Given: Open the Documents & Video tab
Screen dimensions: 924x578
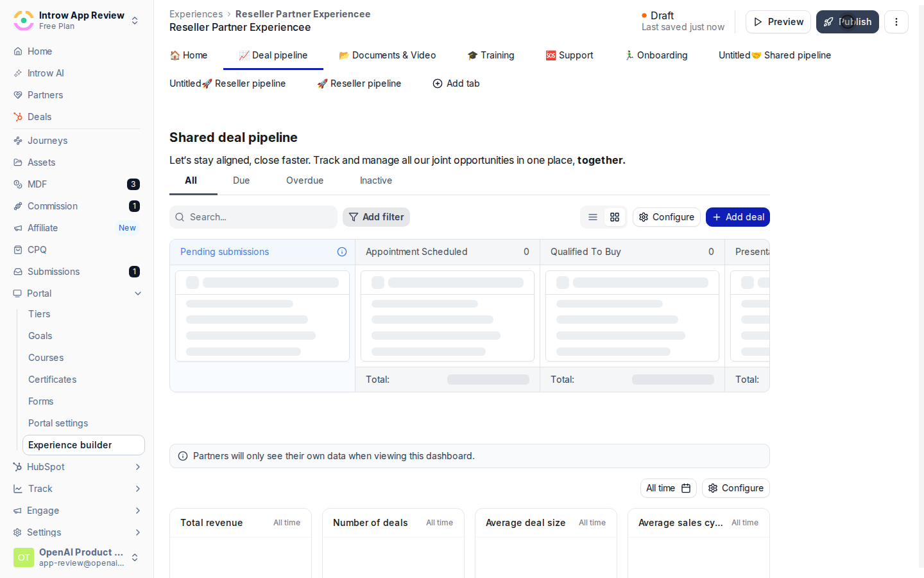Looking at the screenshot, I should [x=388, y=55].
